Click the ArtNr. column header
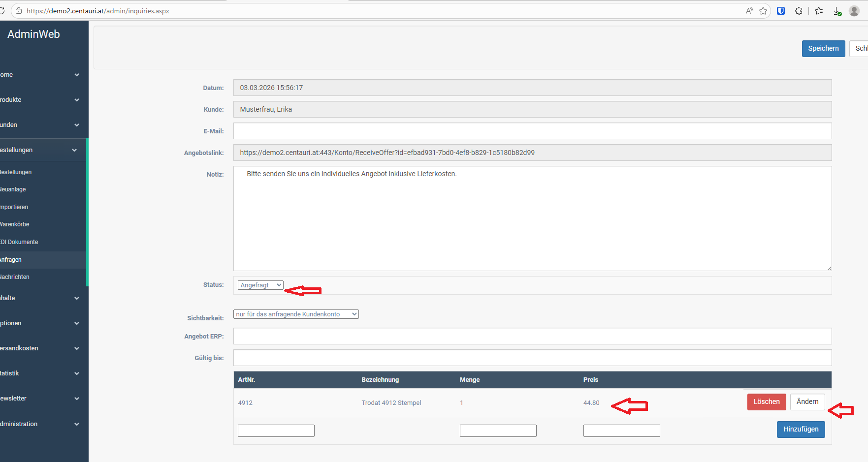Viewport: 868px width, 462px height. (246, 380)
